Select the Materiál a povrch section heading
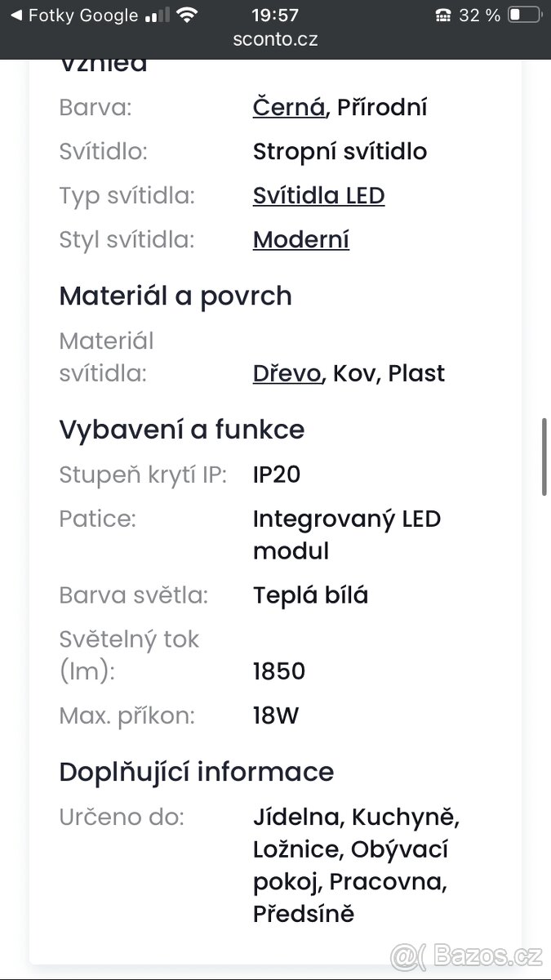Image resolution: width=551 pixels, height=980 pixels. [x=176, y=296]
